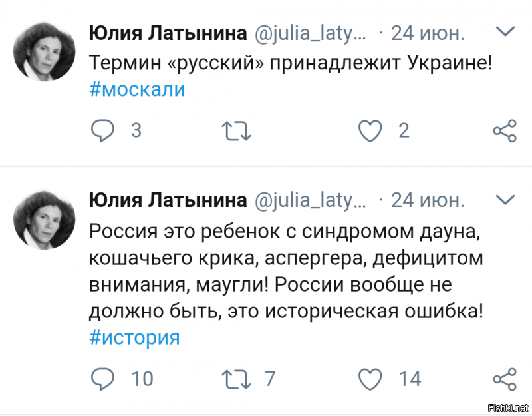Click the @julia_laty handle on the second tweet
Viewport: 532px width, 416px height.
pyautogui.click(x=309, y=199)
